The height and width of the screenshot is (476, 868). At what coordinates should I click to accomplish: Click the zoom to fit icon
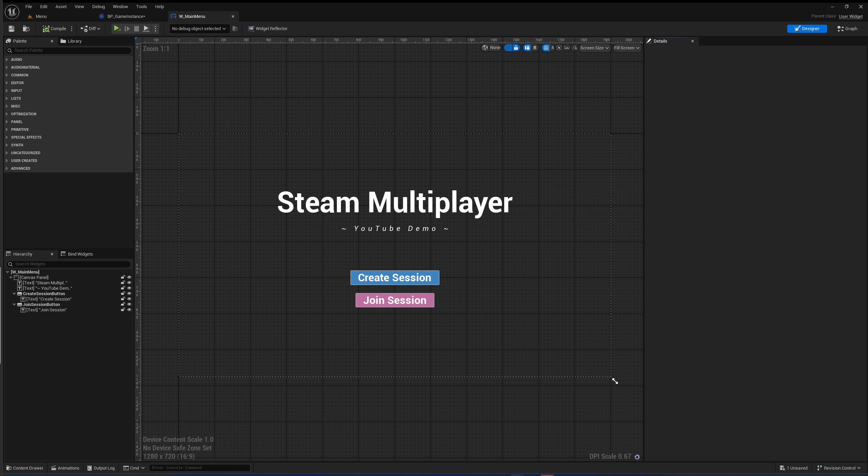click(x=559, y=48)
